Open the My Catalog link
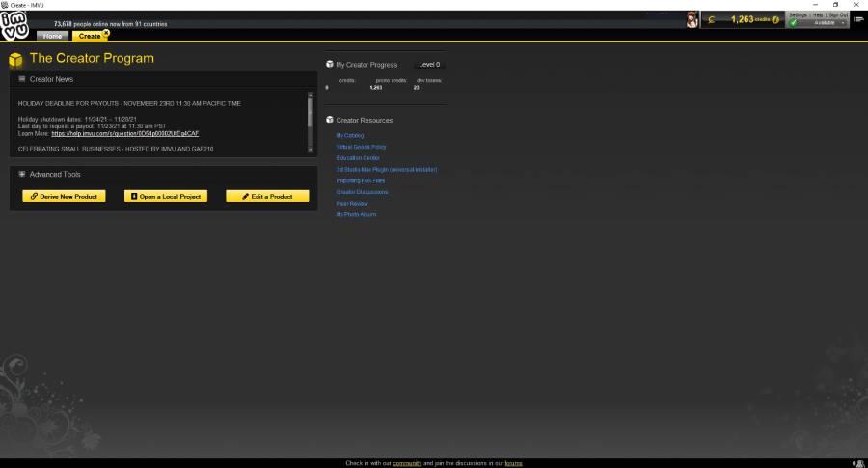The image size is (868, 468). tap(350, 136)
